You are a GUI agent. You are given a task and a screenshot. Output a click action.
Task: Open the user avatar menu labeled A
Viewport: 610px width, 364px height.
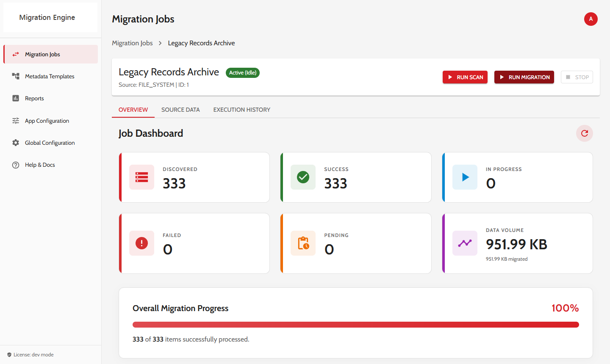tap(591, 19)
